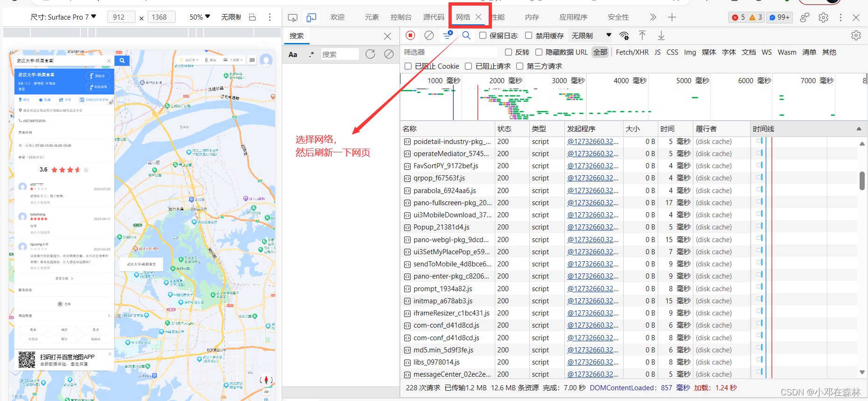The height and width of the screenshot is (401, 868).
Task: Open network conditions wifi icon
Action: pos(624,36)
